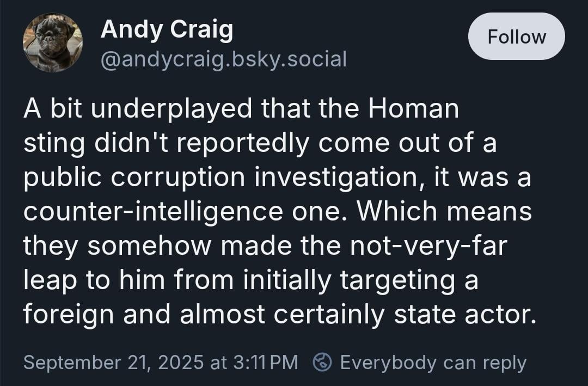Click the word 'underplayed' in first line
The height and width of the screenshot is (386, 588).
tap(171, 108)
